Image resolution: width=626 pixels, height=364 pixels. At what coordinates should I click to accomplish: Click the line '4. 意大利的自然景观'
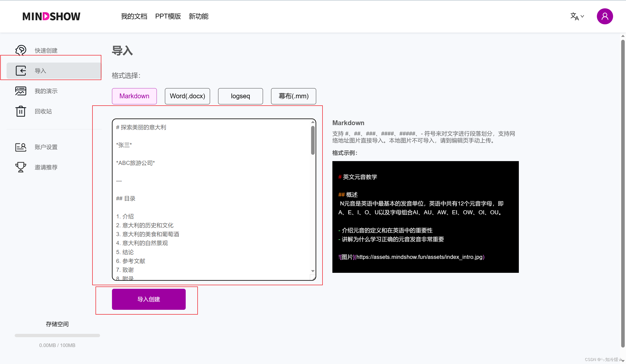pyautogui.click(x=142, y=243)
